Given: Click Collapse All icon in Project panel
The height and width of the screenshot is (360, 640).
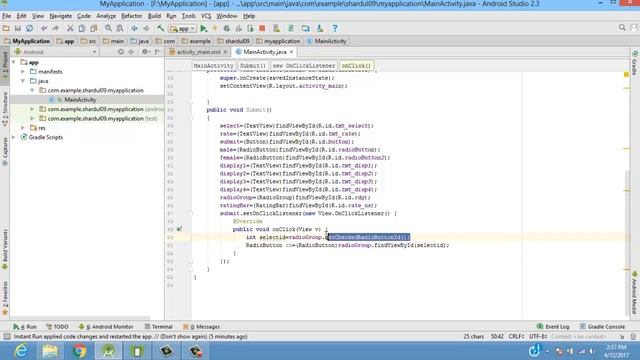Looking at the screenshot, I should [x=131, y=52].
